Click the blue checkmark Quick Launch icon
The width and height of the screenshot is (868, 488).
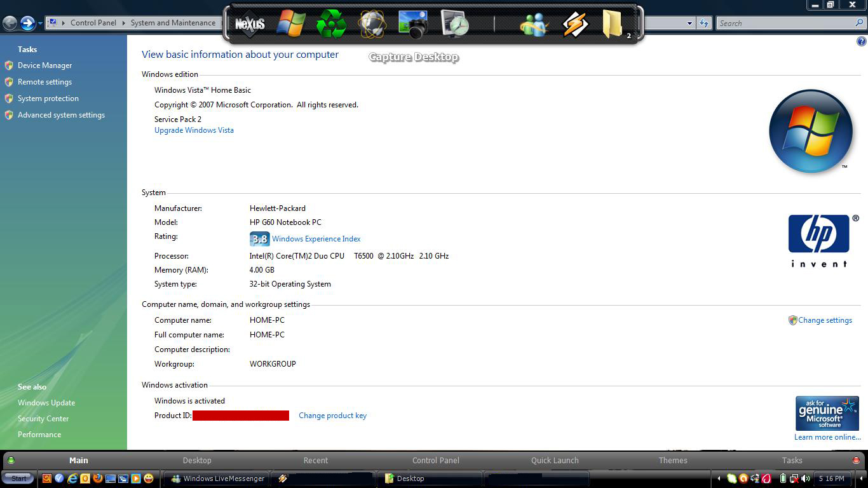tap(59, 478)
